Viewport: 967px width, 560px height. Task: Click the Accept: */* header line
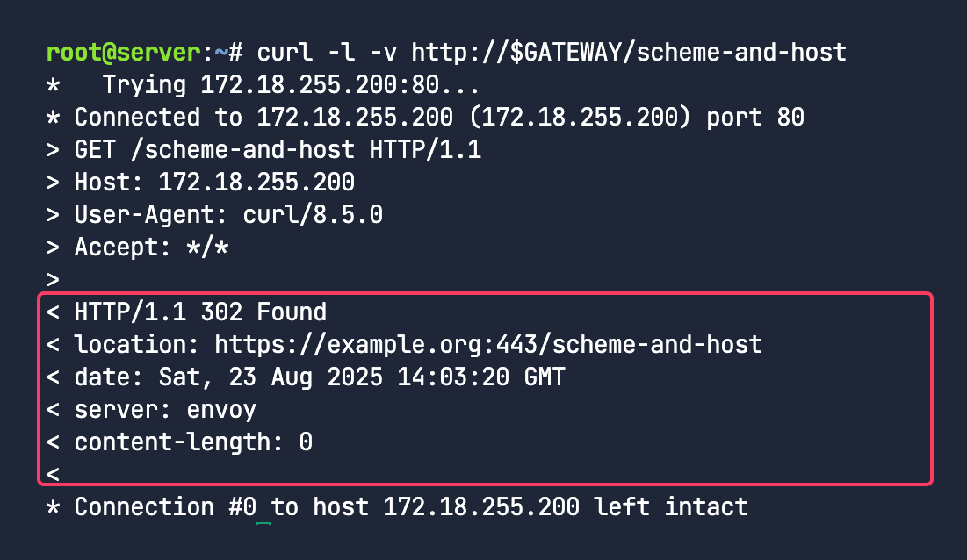coord(151,248)
